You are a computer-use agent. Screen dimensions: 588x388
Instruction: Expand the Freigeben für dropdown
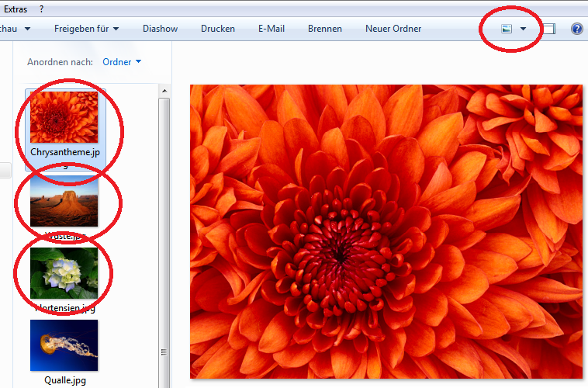coord(86,29)
